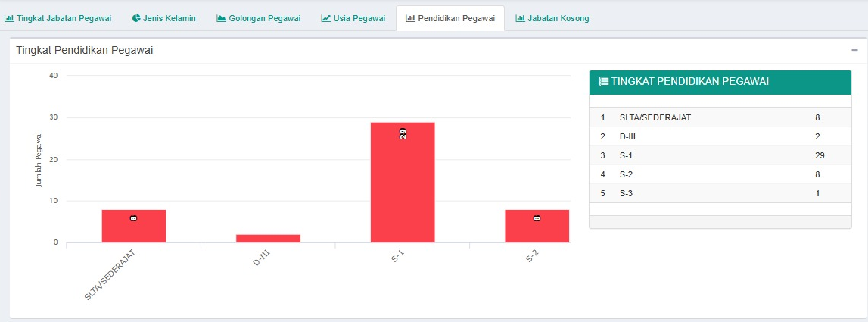Screen dimensions: 868x322
Task: Click the bar chart icon beside Jabatan Kosong
Action: pos(520,18)
